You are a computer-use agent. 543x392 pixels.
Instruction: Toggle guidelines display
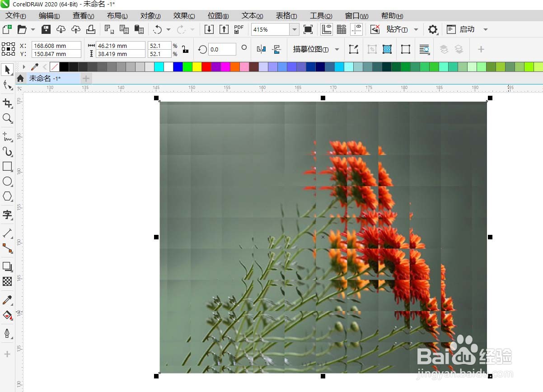pyautogui.click(x=357, y=29)
